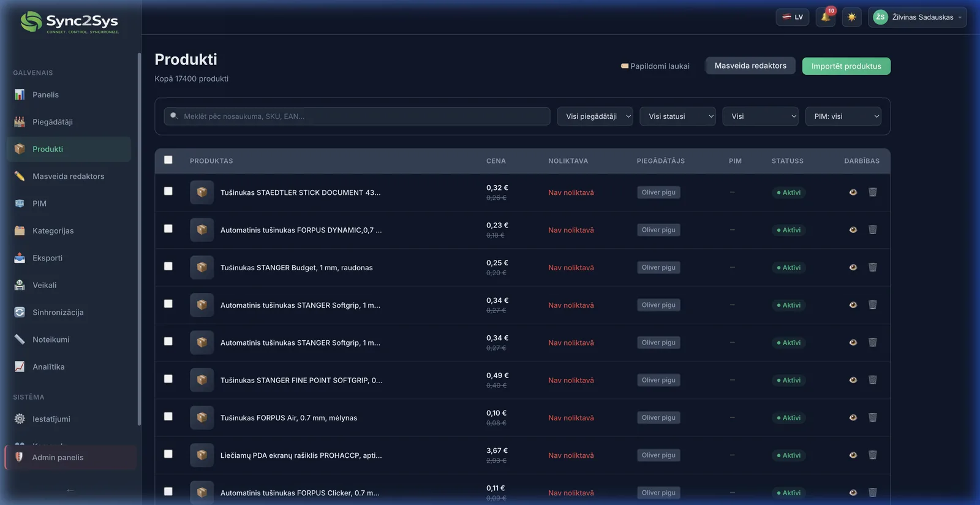
Task: Switch language with LV flag button
Action: pyautogui.click(x=793, y=17)
